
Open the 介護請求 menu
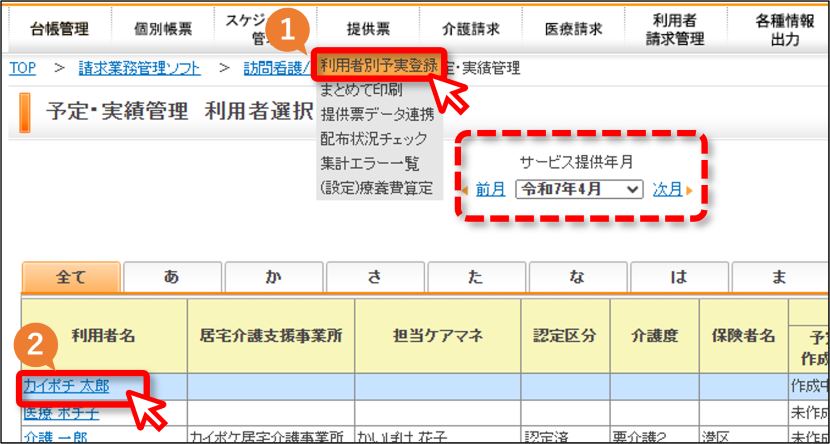(471, 30)
